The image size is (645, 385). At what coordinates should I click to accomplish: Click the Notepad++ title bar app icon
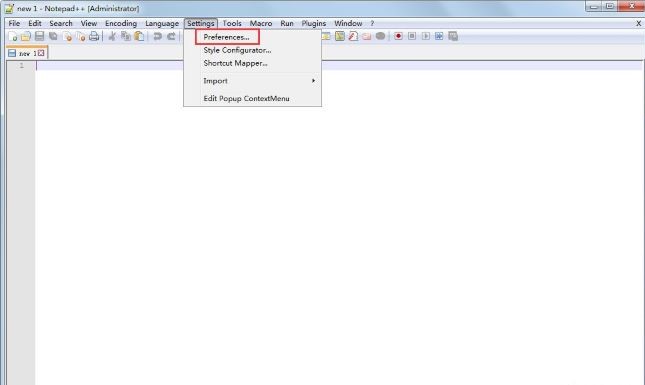pos(9,8)
